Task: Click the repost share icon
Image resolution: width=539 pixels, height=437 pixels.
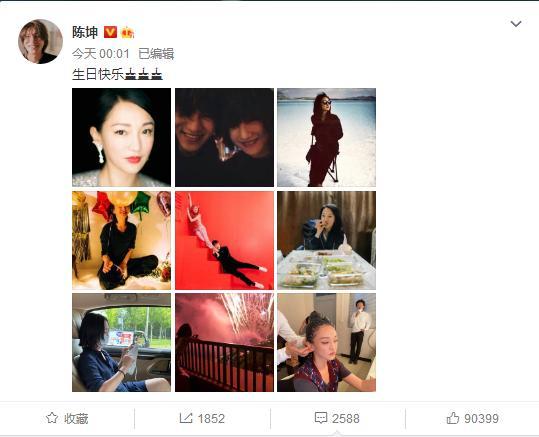Action: coord(186,418)
